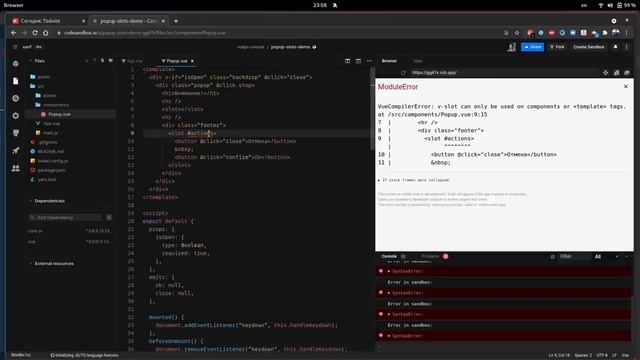The height and width of the screenshot is (360, 640).
Task: Select the Console tab
Action: [389, 256]
